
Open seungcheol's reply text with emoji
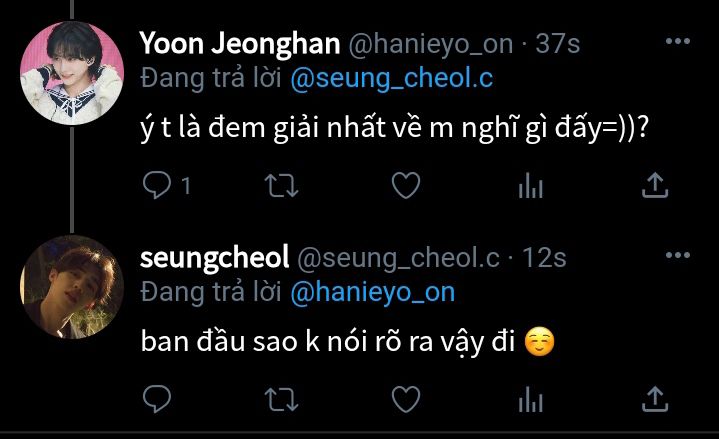click(x=348, y=343)
